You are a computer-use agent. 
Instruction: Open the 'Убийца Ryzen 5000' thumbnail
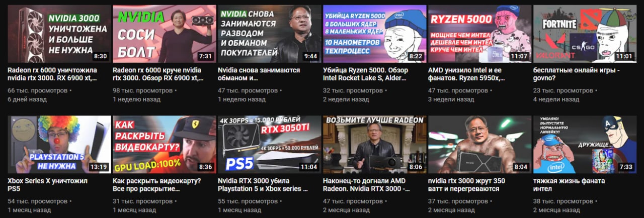pos(375,34)
